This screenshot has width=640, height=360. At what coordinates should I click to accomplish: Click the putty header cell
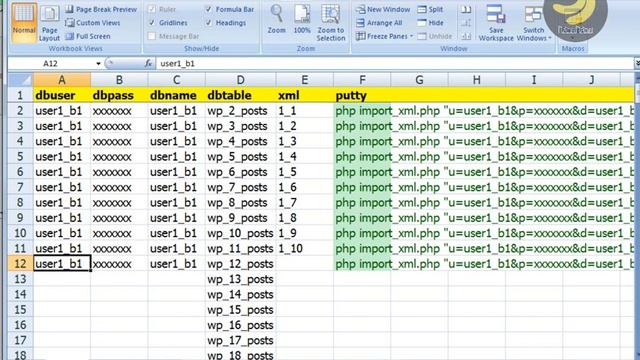(362, 95)
